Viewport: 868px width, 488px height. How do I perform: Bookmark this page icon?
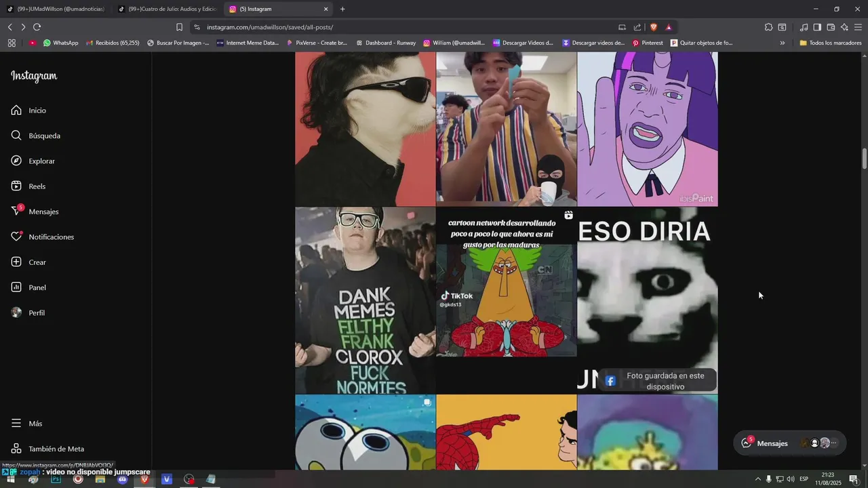pos(179,27)
